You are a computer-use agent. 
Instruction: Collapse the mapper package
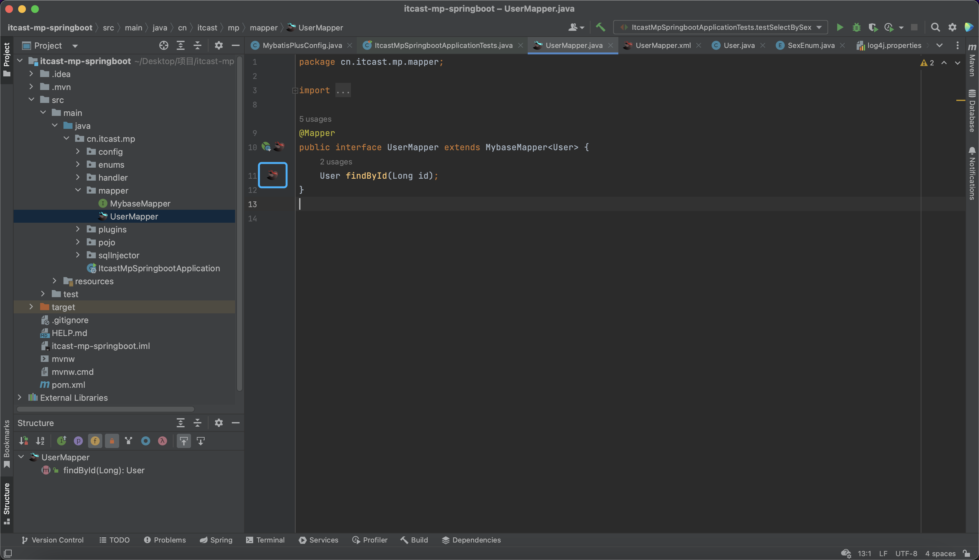78,190
